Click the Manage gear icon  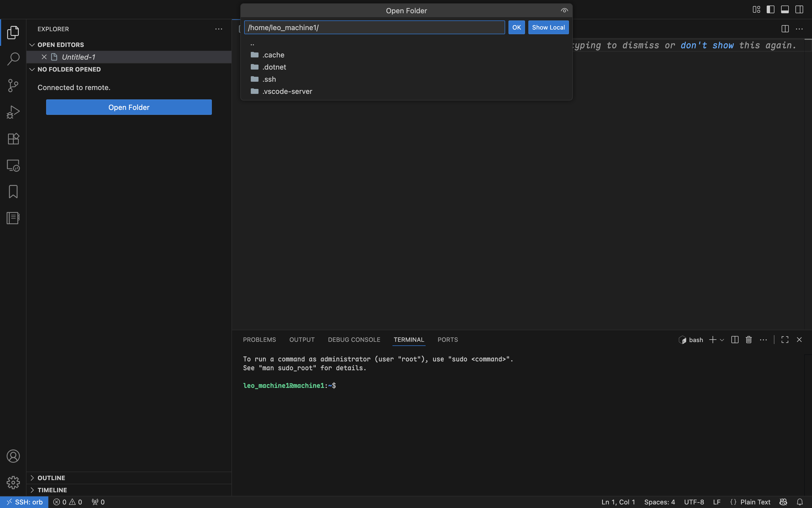pyautogui.click(x=13, y=483)
